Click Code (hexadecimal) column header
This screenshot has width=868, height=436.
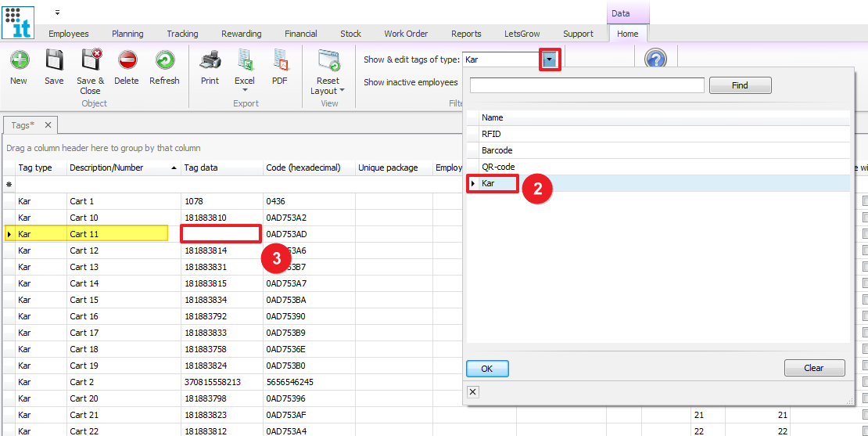tap(309, 168)
